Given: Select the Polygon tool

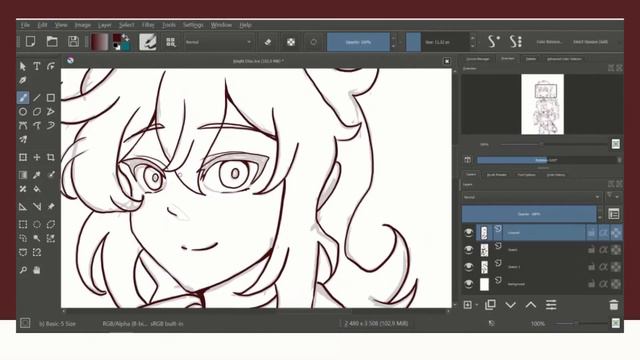Looking at the screenshot, I should click(x=37, y=111).
